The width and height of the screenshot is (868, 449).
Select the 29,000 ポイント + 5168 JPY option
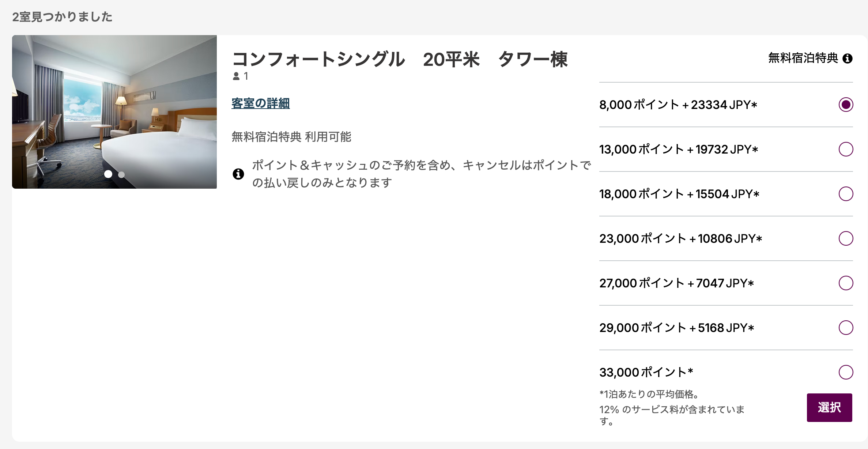click(846, 328)
